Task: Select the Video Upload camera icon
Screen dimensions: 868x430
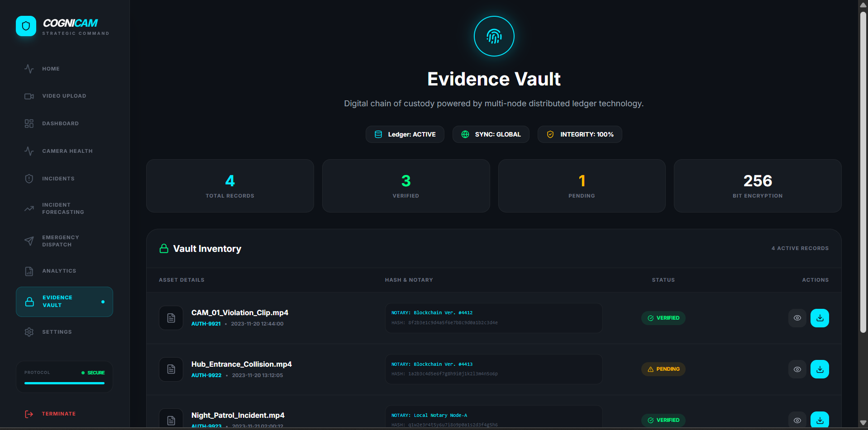Action: tap(29, 96)
